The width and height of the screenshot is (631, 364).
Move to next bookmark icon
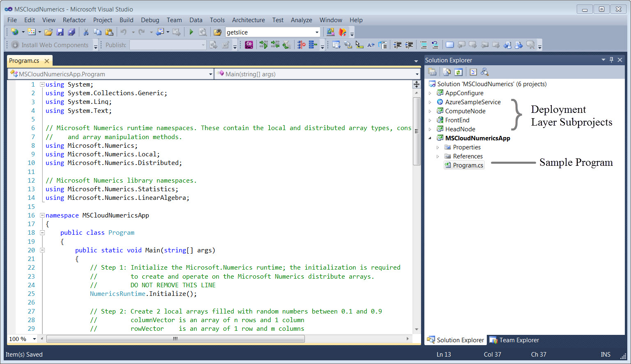pos(473,45)
